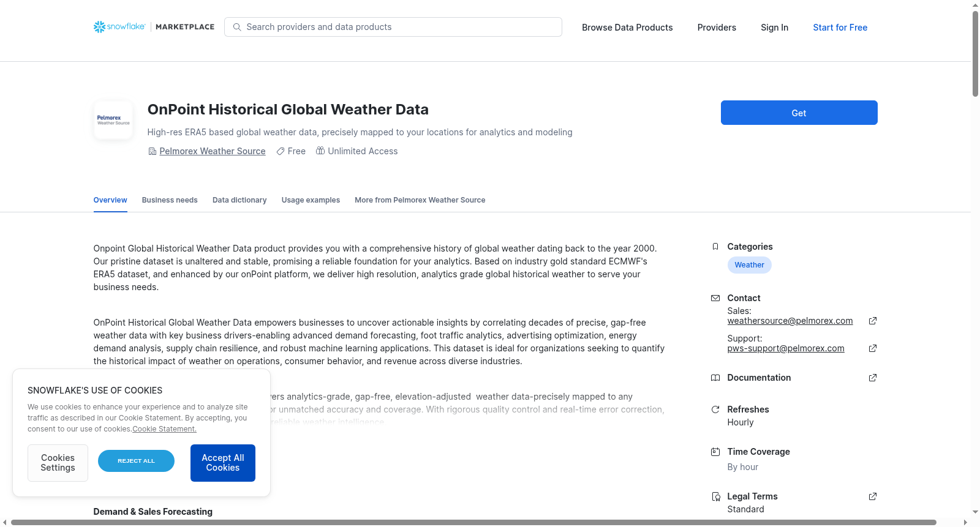Open Cookies Settings

tap(58, 463)
